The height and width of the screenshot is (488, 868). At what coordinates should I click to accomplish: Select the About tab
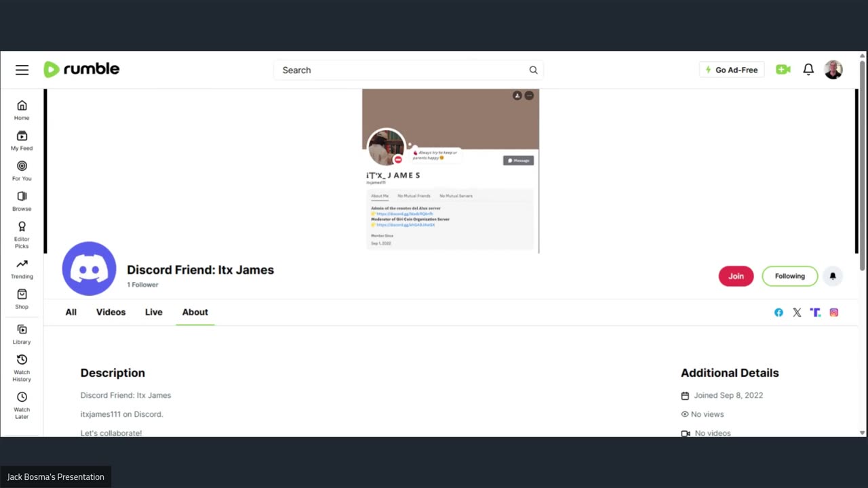[x=195, y=312]
